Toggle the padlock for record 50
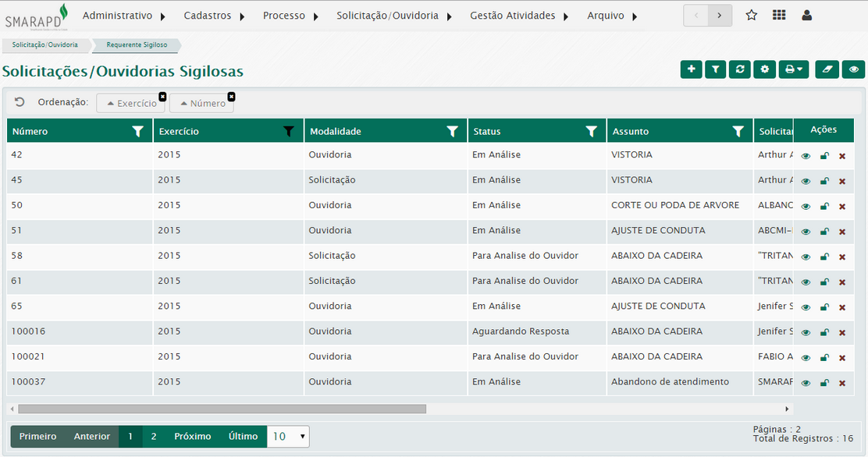 click(824, 207)
